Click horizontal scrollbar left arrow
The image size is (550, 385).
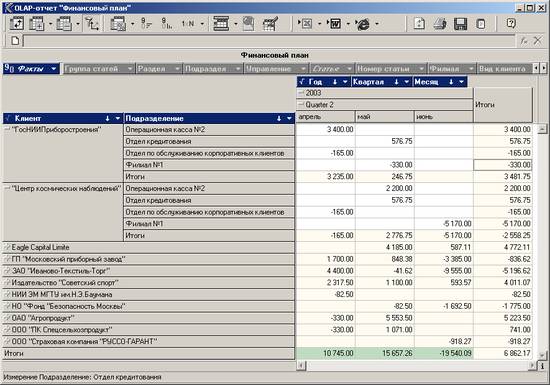tap(301, 366)
